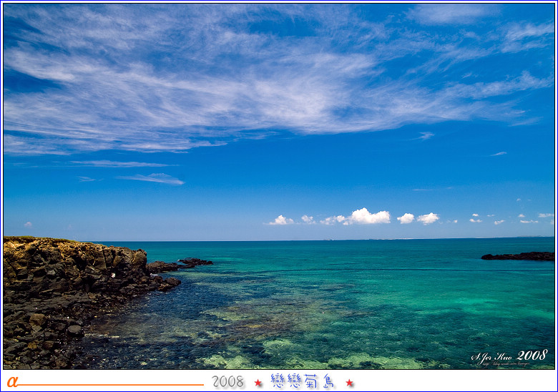Screen dimensions: 558x392
Task: Click the '2008' year in the watermark
Action: click(x=532, y=355)
